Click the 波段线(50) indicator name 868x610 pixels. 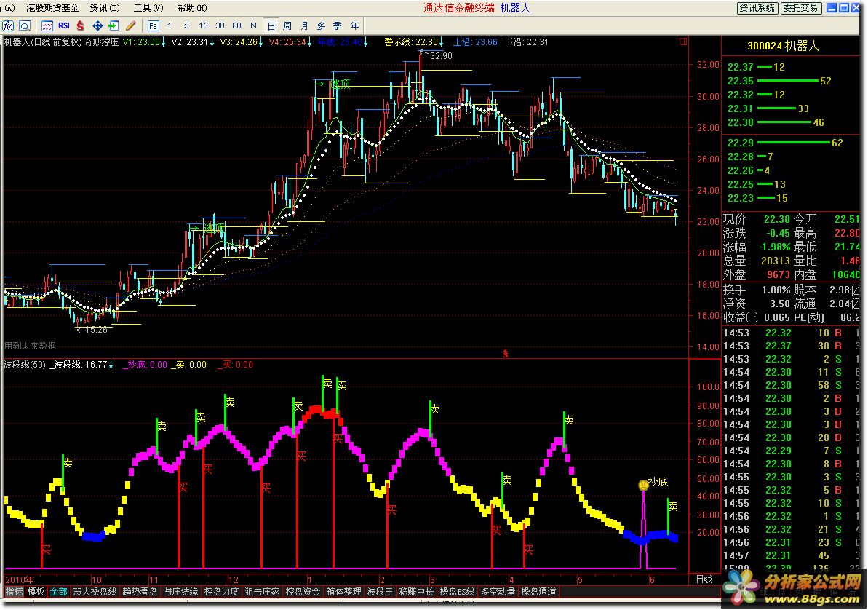25,365
